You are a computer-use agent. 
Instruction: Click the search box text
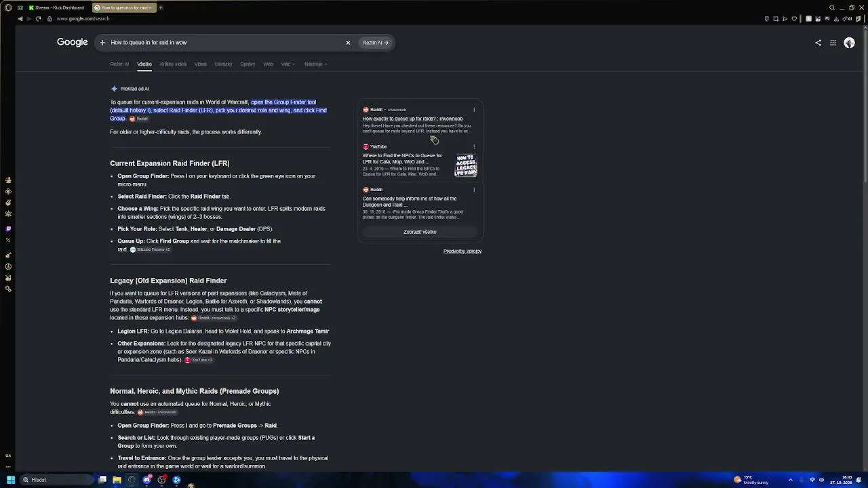pos(149,43)
